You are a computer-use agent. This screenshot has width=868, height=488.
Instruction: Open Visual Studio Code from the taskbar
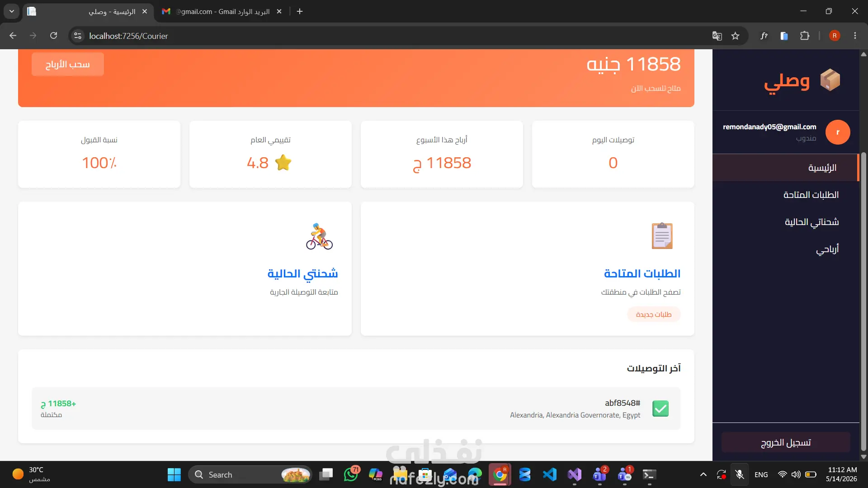(x=550, y=474)
